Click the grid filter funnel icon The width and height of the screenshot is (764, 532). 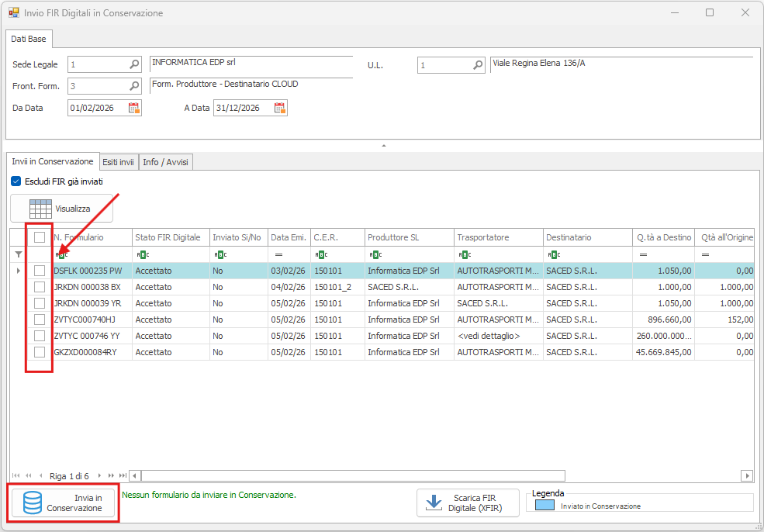19,254
